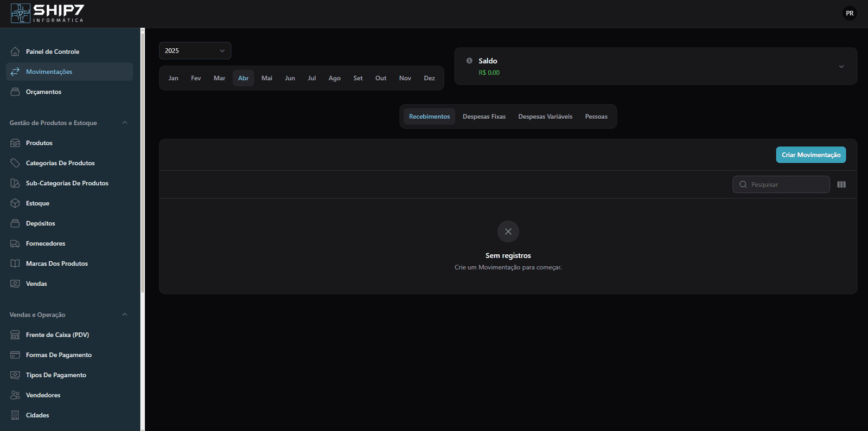
Task: Open the PR user avatar menu
Action: [850, 13]
